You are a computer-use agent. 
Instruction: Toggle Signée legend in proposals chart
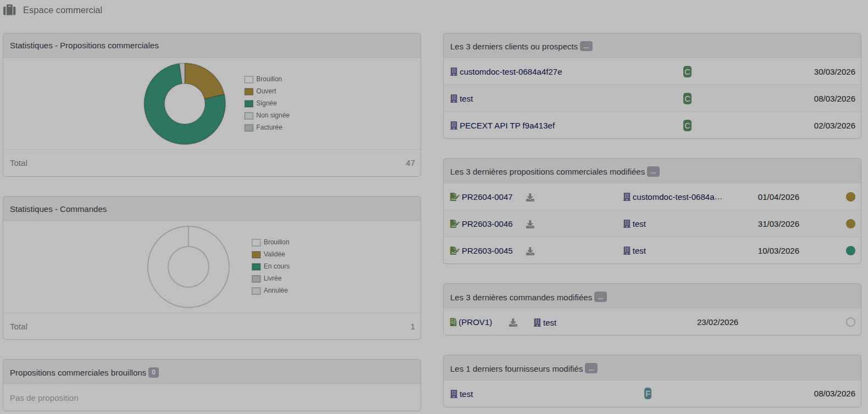coord(261,103)
